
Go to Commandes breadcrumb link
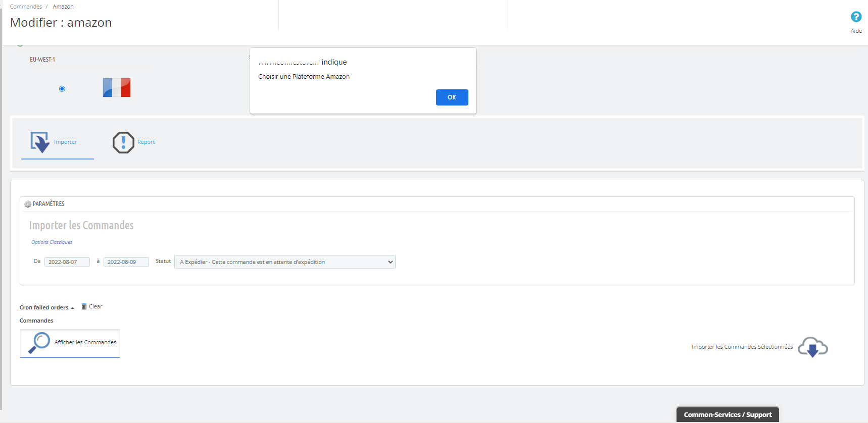coord(26,7)
